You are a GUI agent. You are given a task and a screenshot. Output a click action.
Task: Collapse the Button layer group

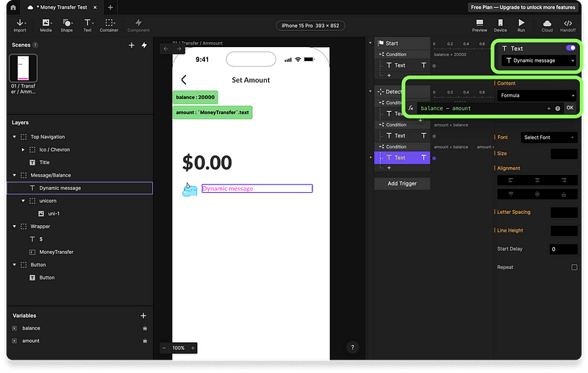click(x=15, y=265)
